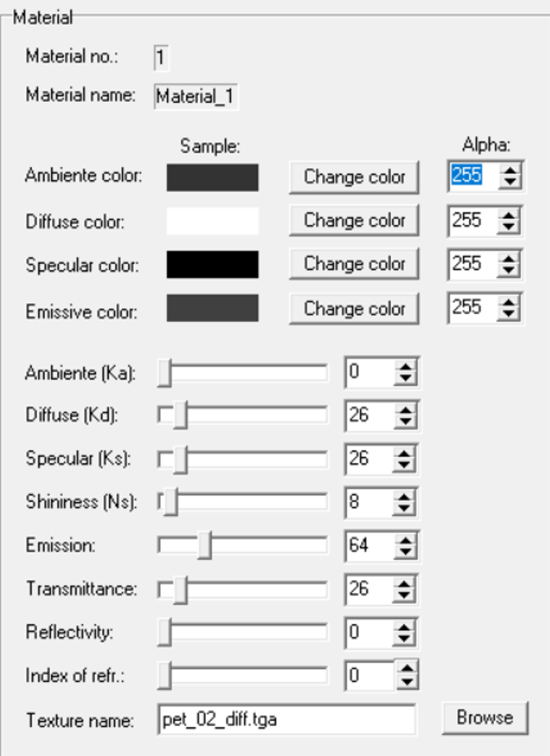Click the Diffuse (Kd) slider handle
The height and width of the screenshot is (756, 550).
[x=180, y=416]
